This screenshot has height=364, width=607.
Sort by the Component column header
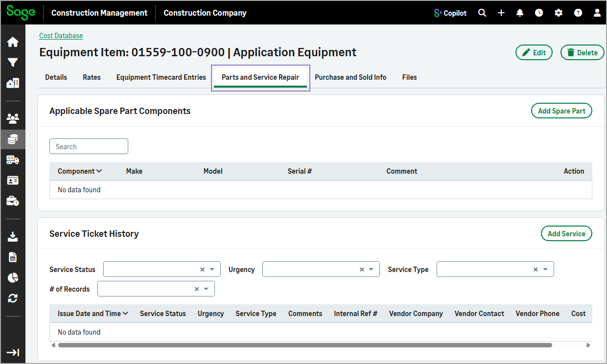tap(80, 171)
